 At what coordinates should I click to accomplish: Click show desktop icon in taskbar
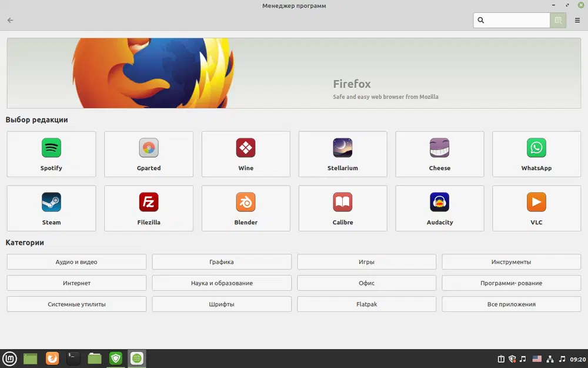tap(31, 359)
